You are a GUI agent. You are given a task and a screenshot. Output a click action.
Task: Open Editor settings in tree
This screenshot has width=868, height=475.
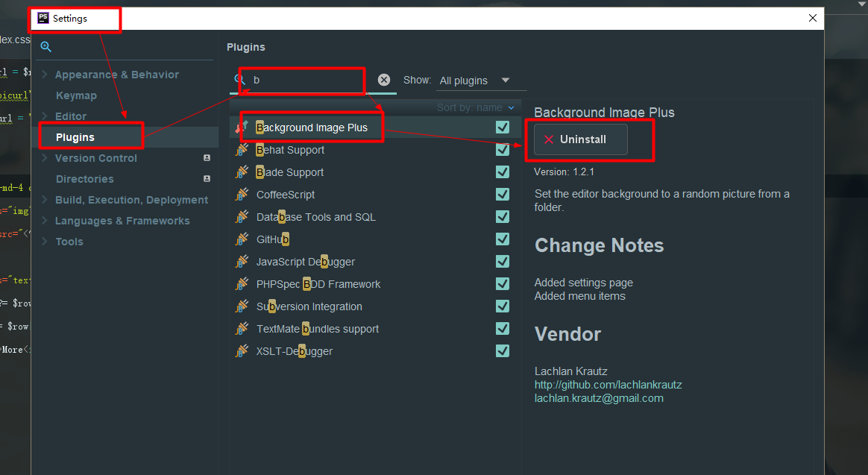(71, 116)
